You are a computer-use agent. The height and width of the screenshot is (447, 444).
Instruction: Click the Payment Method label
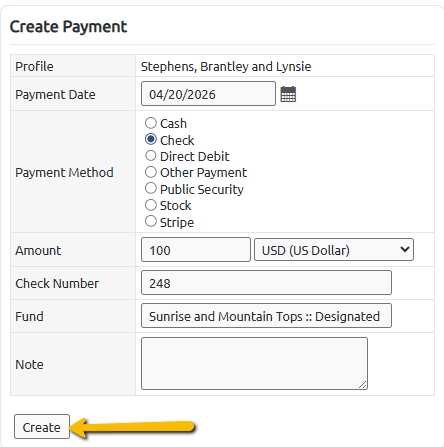(x=64, y=172)
